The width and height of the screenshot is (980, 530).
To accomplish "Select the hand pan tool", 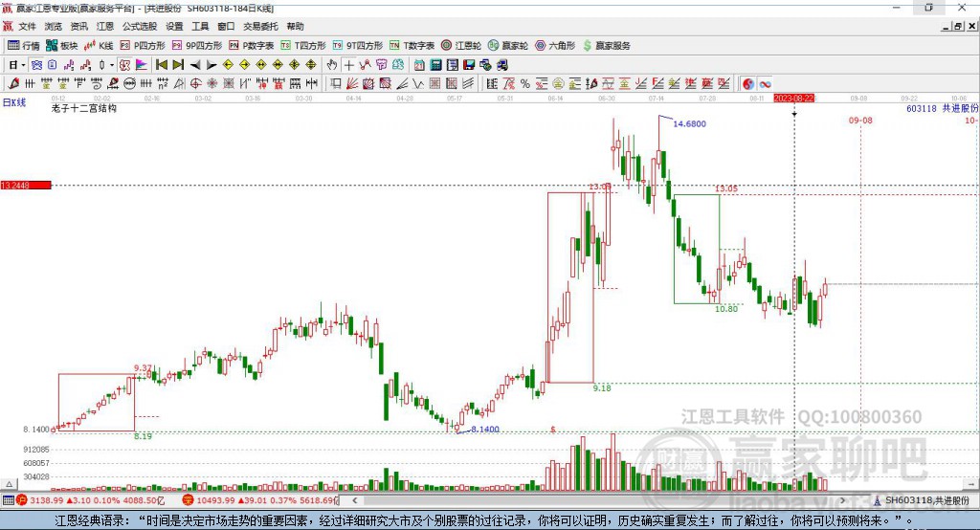I will point(332,65).
